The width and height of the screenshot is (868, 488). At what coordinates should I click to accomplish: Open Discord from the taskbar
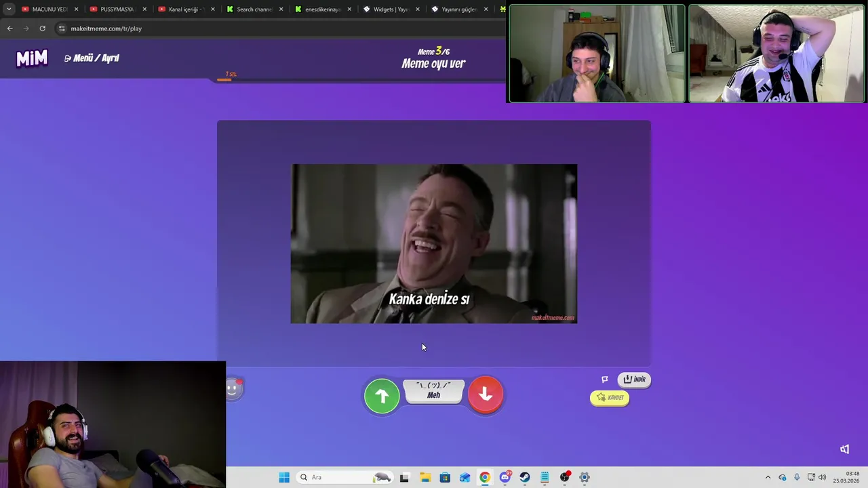point(505,477)
